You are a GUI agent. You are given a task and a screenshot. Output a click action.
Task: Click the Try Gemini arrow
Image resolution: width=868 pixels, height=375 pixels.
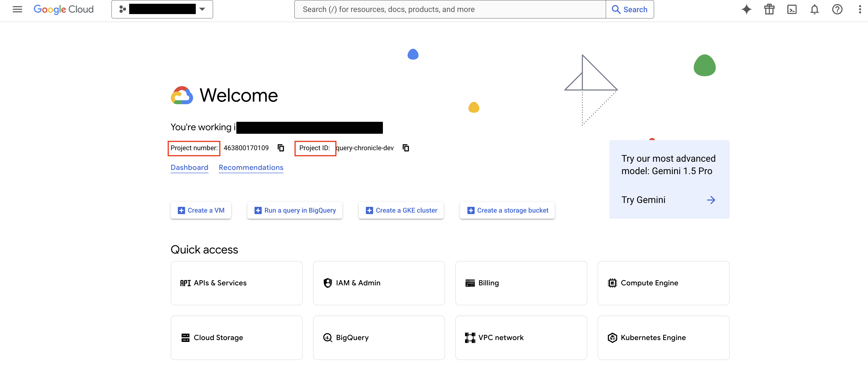(711, 200)
